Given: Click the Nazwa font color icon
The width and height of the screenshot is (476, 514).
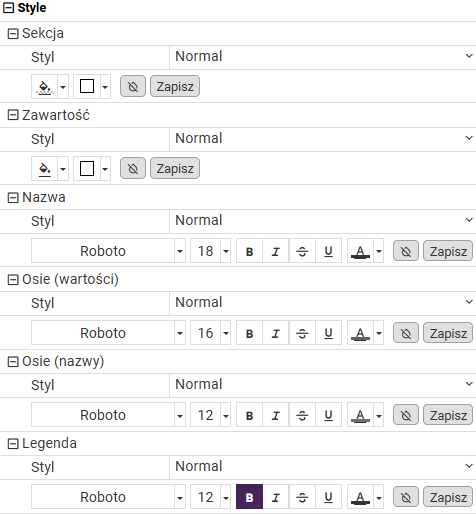Looking at the screenshot, I should [360, 251].
